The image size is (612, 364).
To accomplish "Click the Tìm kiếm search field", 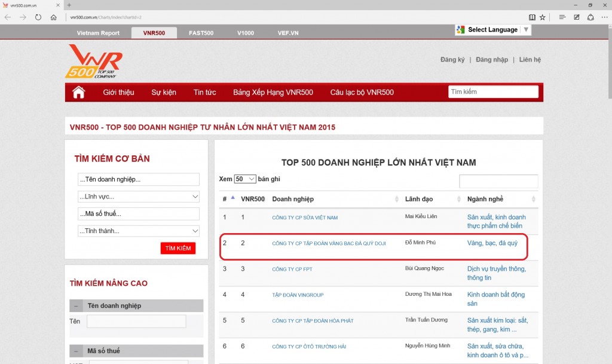I will [x=493, y=91].
